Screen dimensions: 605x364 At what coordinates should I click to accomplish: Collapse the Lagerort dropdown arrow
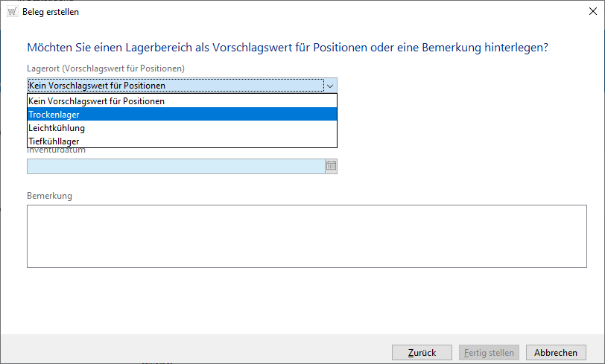click(331, 86)
